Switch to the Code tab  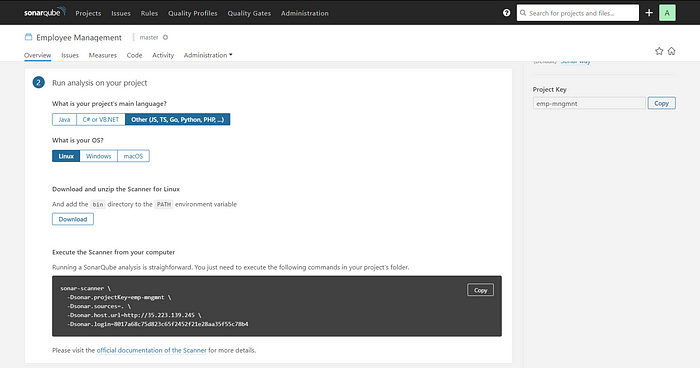(134, 55)
